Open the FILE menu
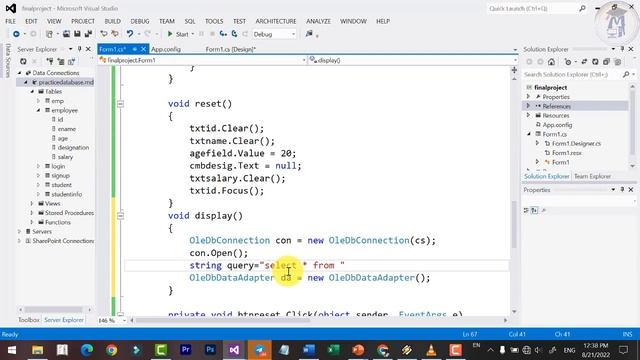 click(11, 21)
